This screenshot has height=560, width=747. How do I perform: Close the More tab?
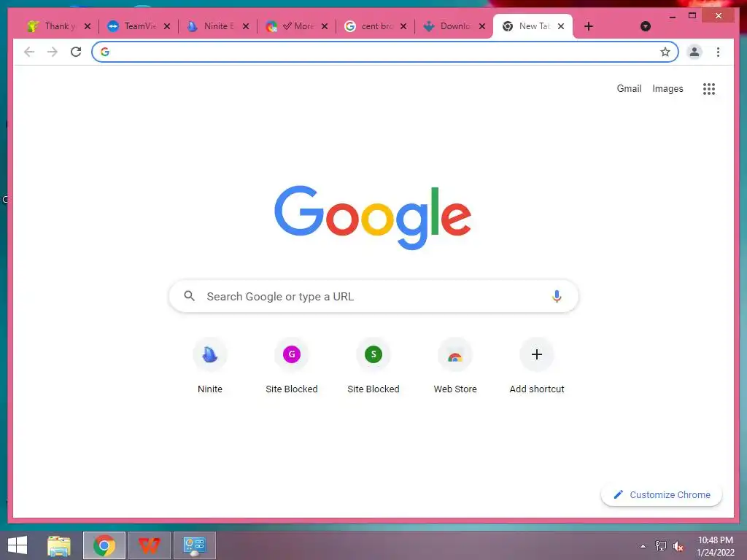(x=325, y=26)
